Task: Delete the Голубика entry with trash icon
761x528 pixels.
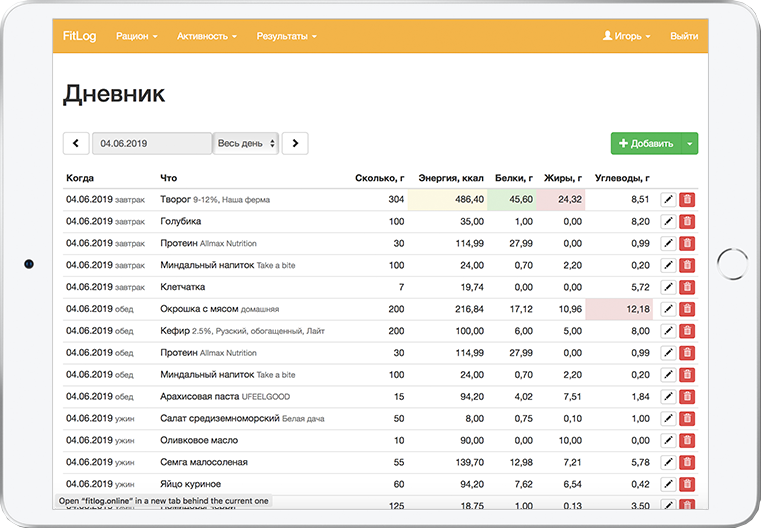Action: pyautogui.click(x=687, y=222)
